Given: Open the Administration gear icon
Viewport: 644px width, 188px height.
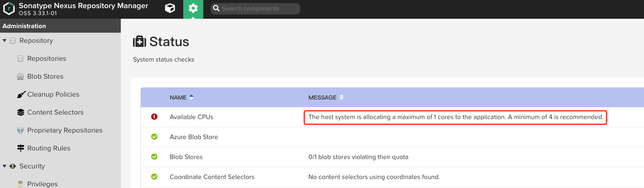Looking at the screenshot, I should (193, 9).
